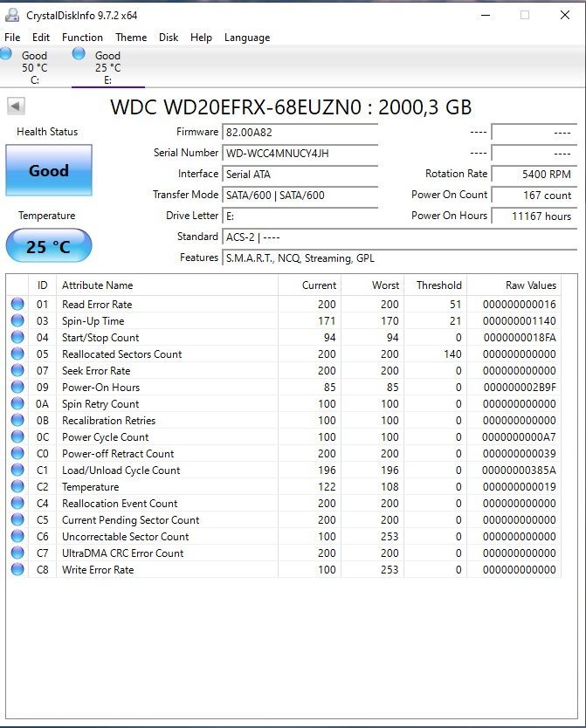The image size is (586, 728).
Task: Click the CrystalDiskInfo app icon in title bar
Action: tap(12, 15)
